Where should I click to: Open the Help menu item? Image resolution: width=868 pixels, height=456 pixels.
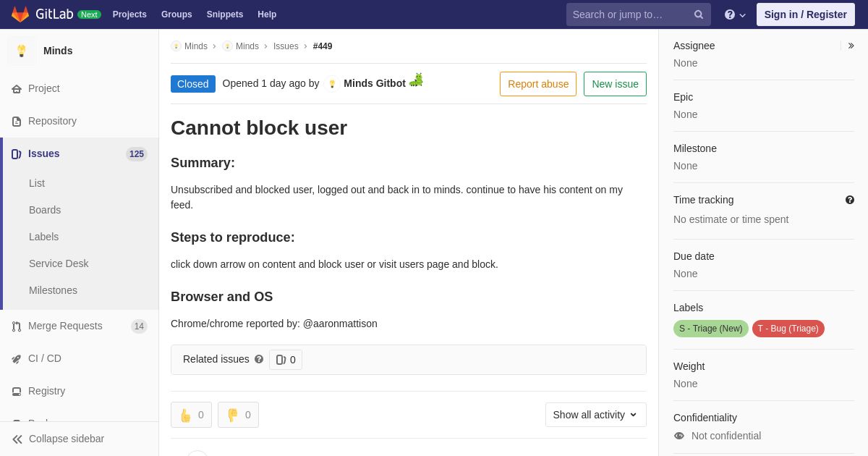(267, 14)
